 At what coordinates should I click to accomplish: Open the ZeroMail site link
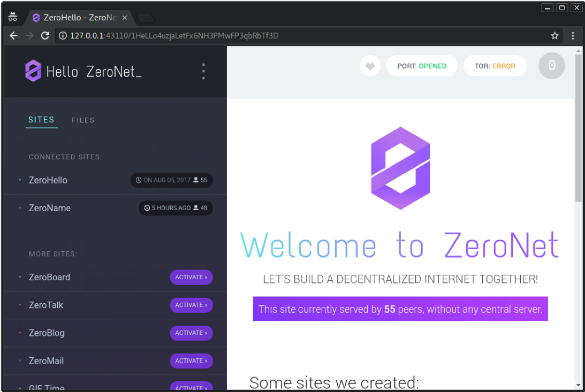[x=46, y=361]
